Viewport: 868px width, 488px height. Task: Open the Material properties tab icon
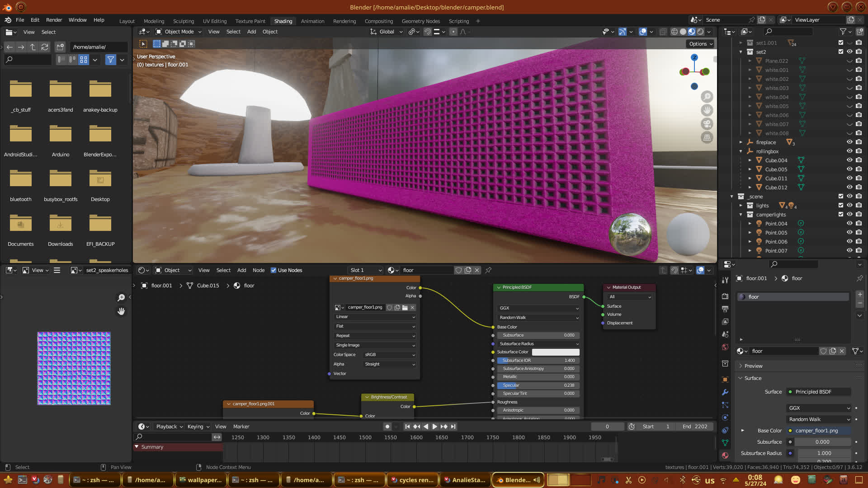(x=725, y=455)
